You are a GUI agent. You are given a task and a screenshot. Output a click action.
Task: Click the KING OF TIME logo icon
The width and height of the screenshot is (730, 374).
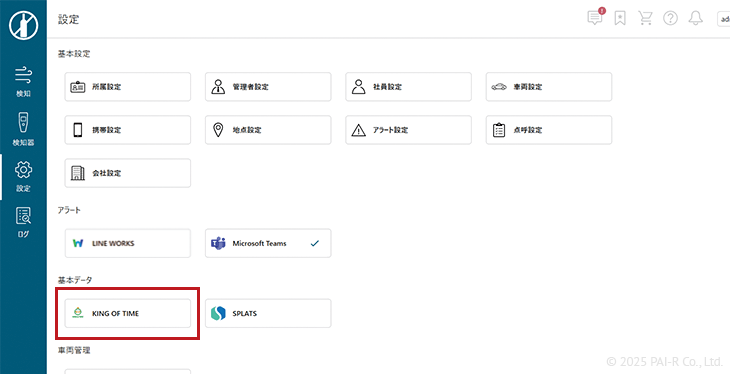pos(78,313)
